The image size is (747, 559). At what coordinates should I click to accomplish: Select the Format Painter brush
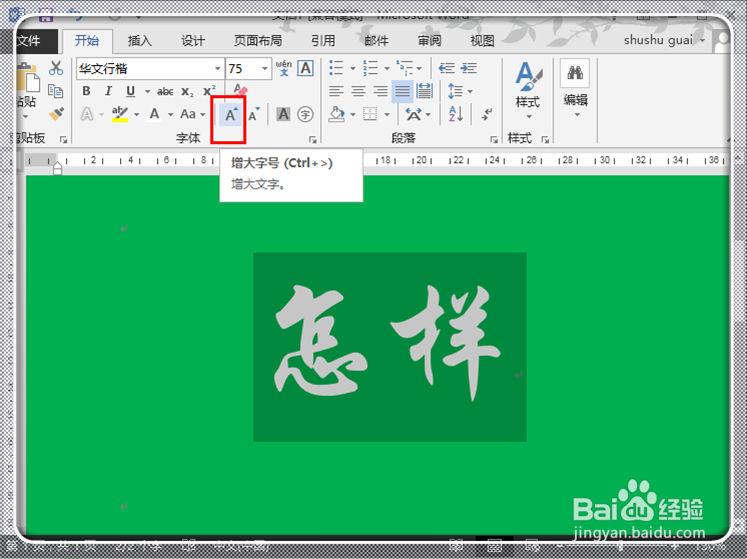(x=56, y=113)
